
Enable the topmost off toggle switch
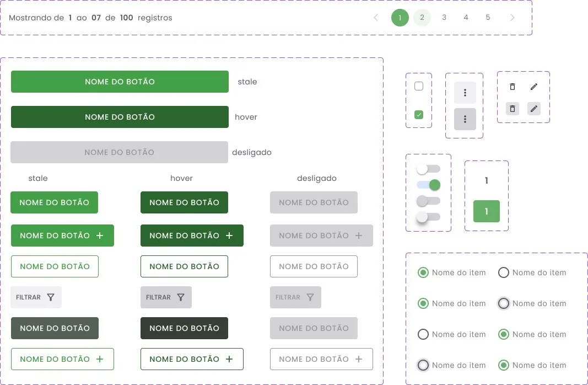428,169
